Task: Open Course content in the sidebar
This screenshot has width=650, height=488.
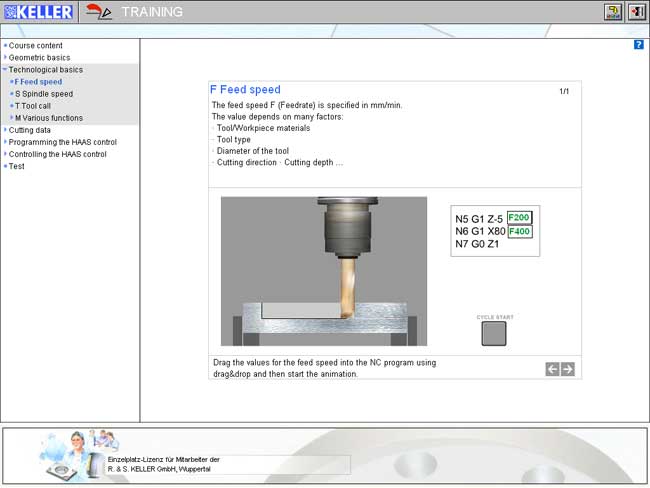Action: (x=36, y=46)
